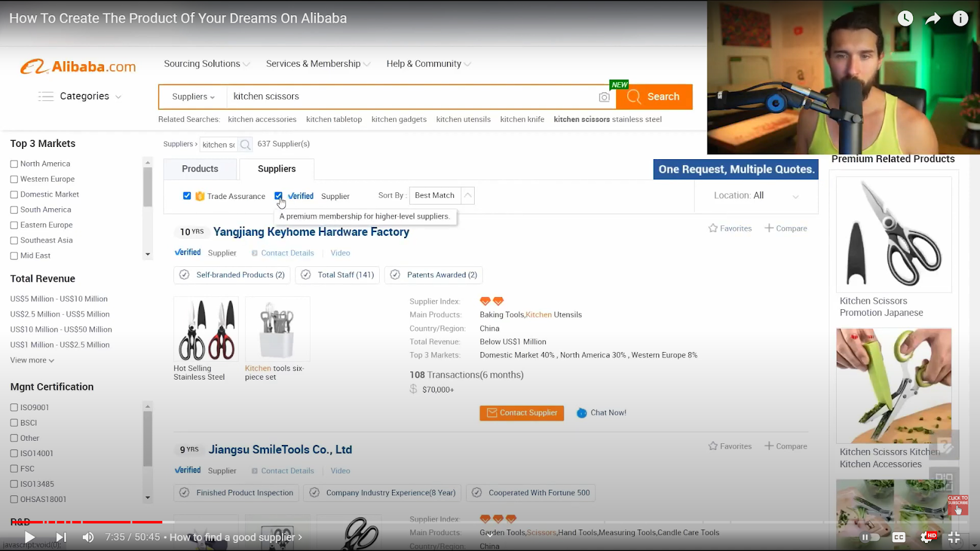Check the FSC certification filter
Viewport: 980px width, 551px height.
[14, 469]
